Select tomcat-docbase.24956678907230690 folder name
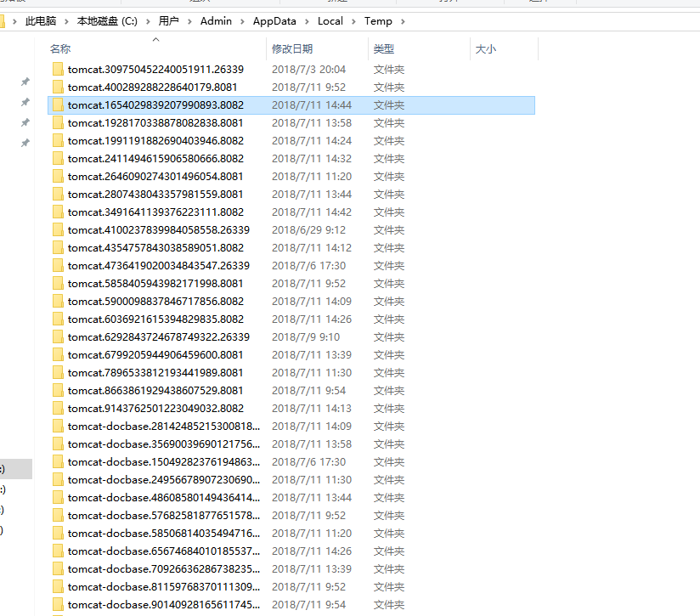This screenshot has width=700, height=616. (164, 480)
